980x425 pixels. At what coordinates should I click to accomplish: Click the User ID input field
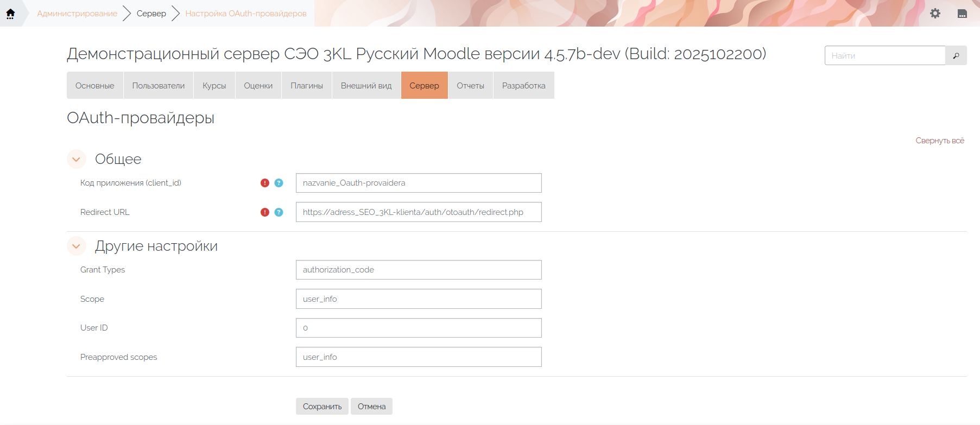pos(419,328)
